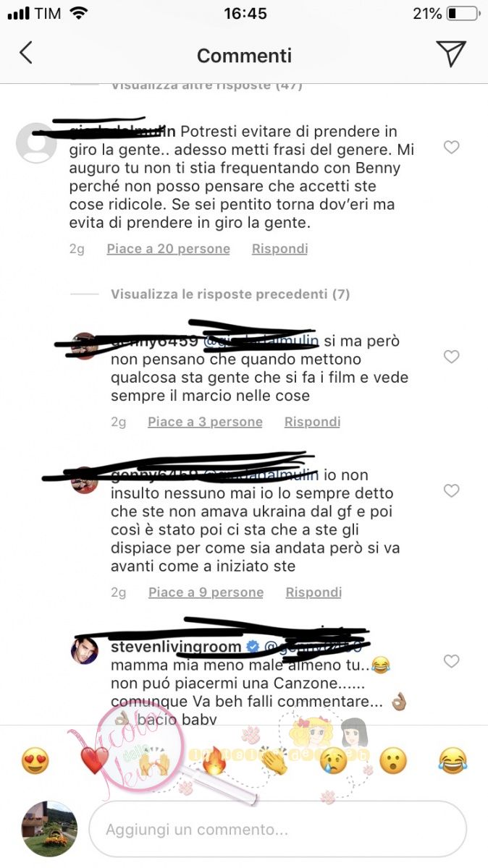Open 'Piace a 9 persone' likes list

[206, 592]
